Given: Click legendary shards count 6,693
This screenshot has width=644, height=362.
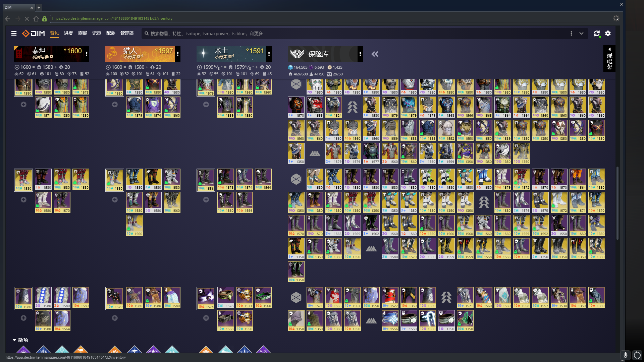Looking at the screenshot, I should 317,67.
